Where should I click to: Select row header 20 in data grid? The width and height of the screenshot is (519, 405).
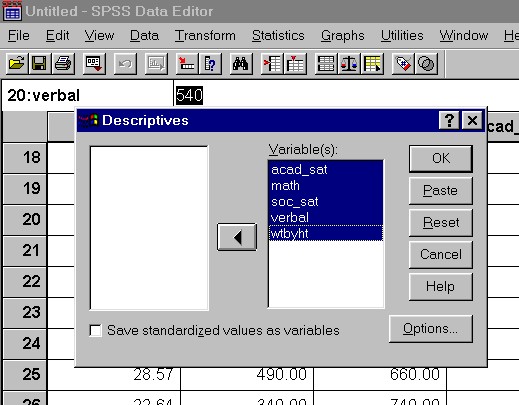tap(25, 219)
